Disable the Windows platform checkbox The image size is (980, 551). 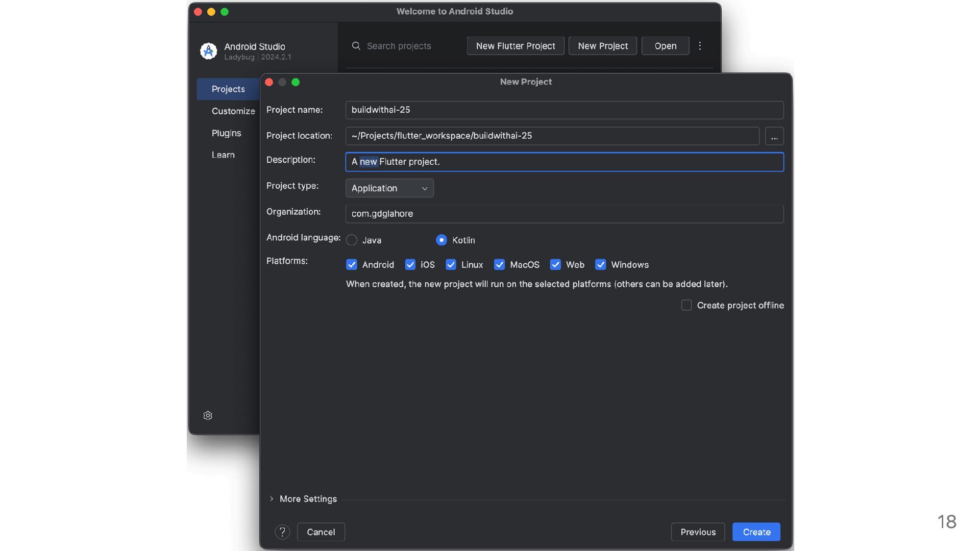pos(601,265)
